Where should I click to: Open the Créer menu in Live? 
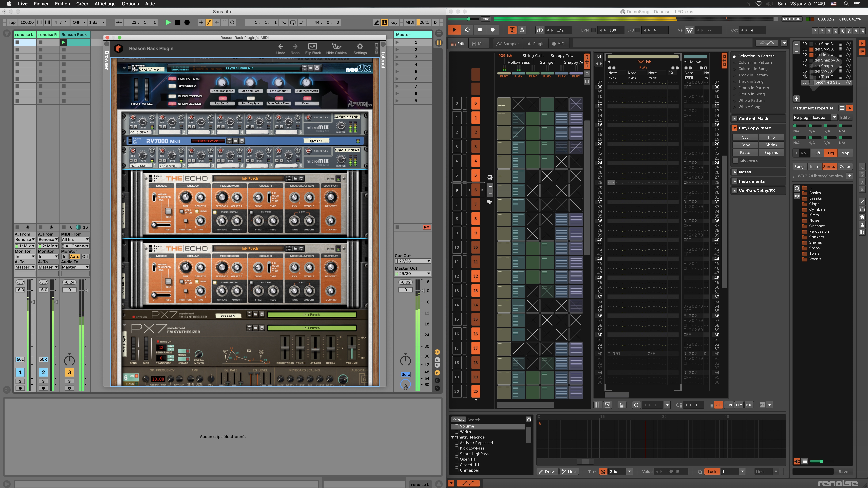coord(82,4)
